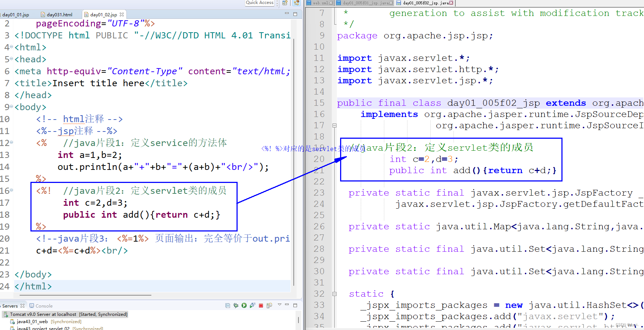Switch to the Console view tab
The width and height of the screenshot is (644, 330).
41,306
